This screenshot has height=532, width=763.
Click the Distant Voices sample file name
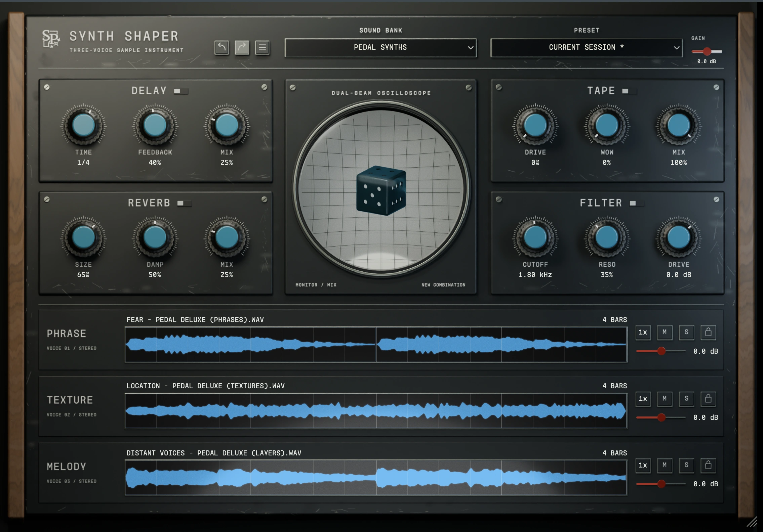214,453
